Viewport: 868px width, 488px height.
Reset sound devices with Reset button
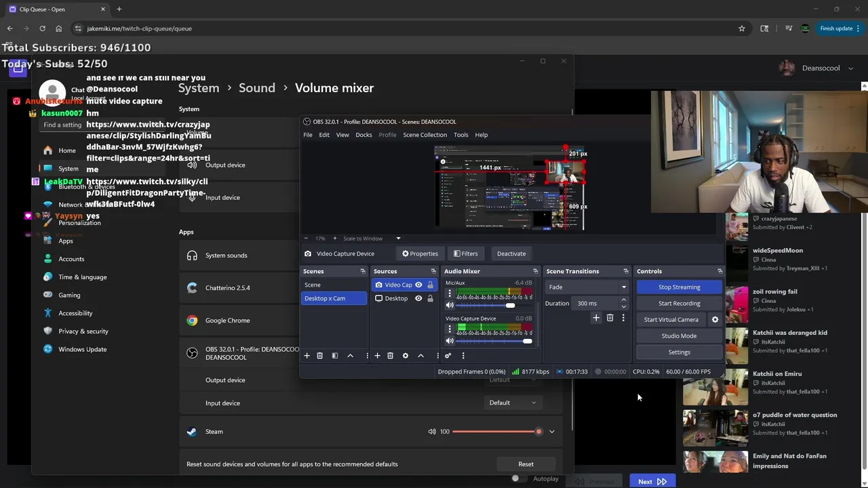pos(526,464)
